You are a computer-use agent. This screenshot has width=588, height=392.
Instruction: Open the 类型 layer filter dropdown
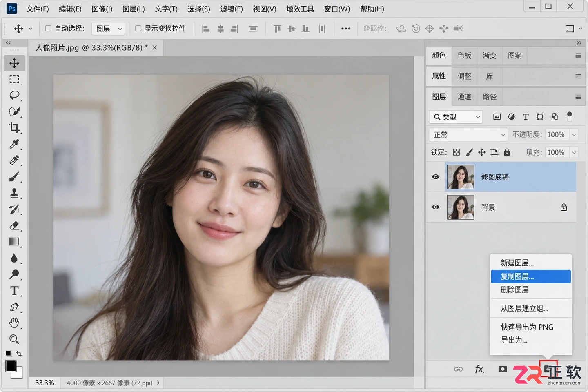point(456,117)
